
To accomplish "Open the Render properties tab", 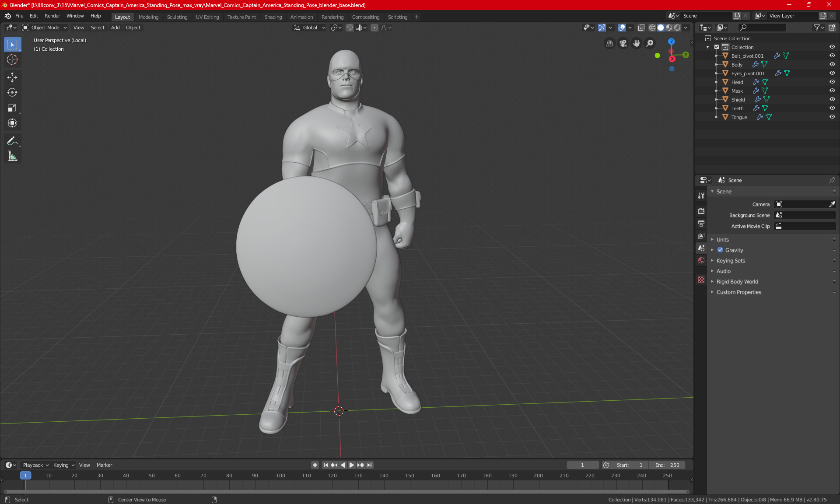I will (x=701, y=211).
